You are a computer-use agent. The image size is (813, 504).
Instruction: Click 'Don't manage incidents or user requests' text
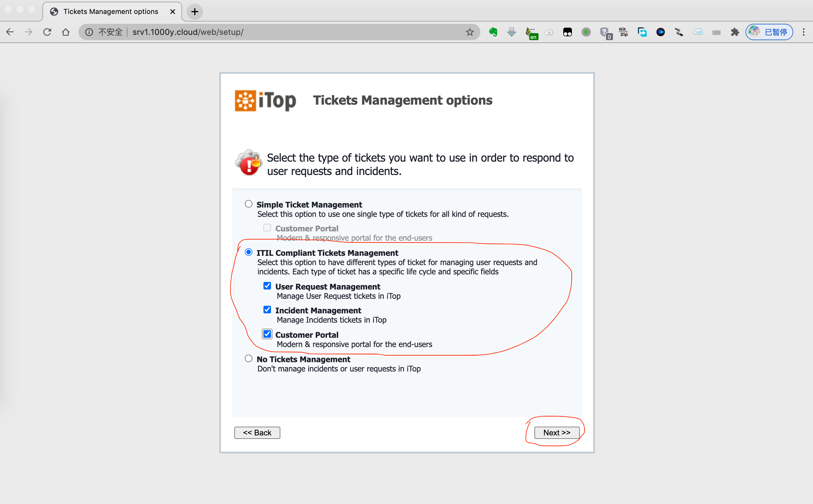pos(339,369)
